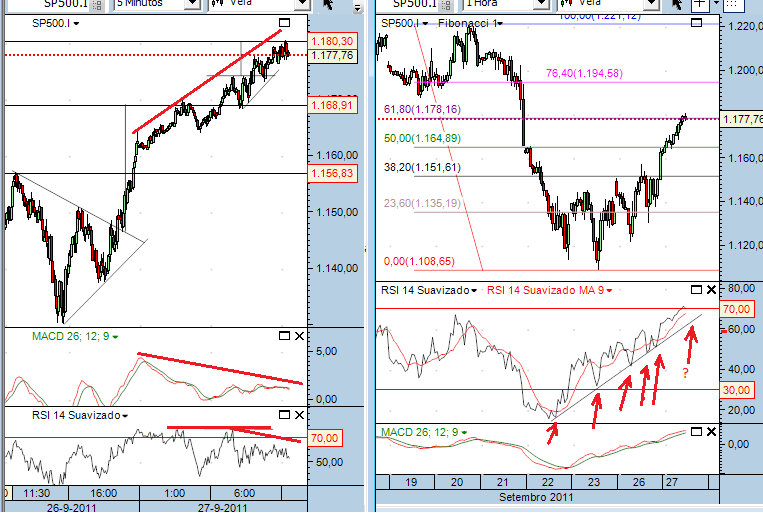Click Setembro 2011 month axis label

tap(536, 497)
